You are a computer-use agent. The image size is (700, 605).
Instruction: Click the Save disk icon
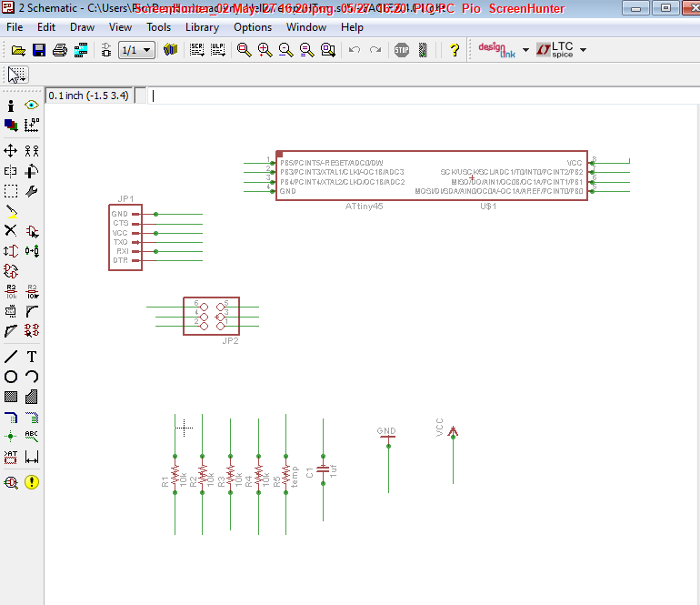pyautogui.click(x=39, y=50)
